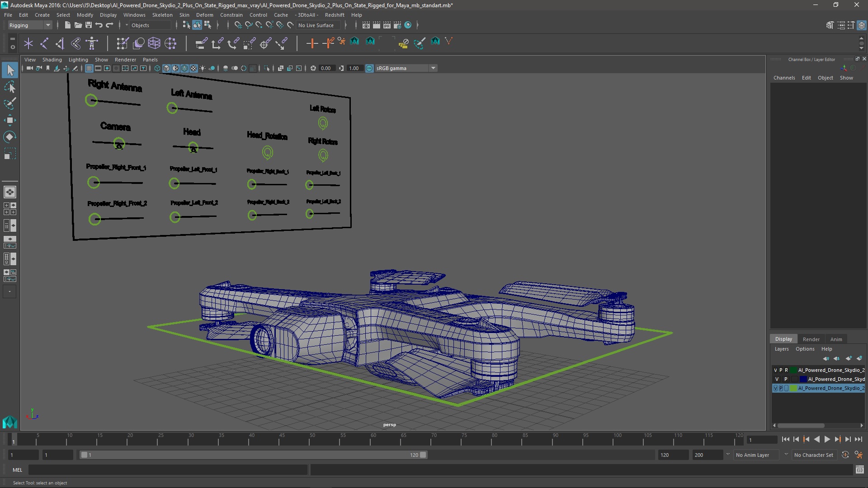
Task: Click the IPR render icon
Action: tap(387, 25)
